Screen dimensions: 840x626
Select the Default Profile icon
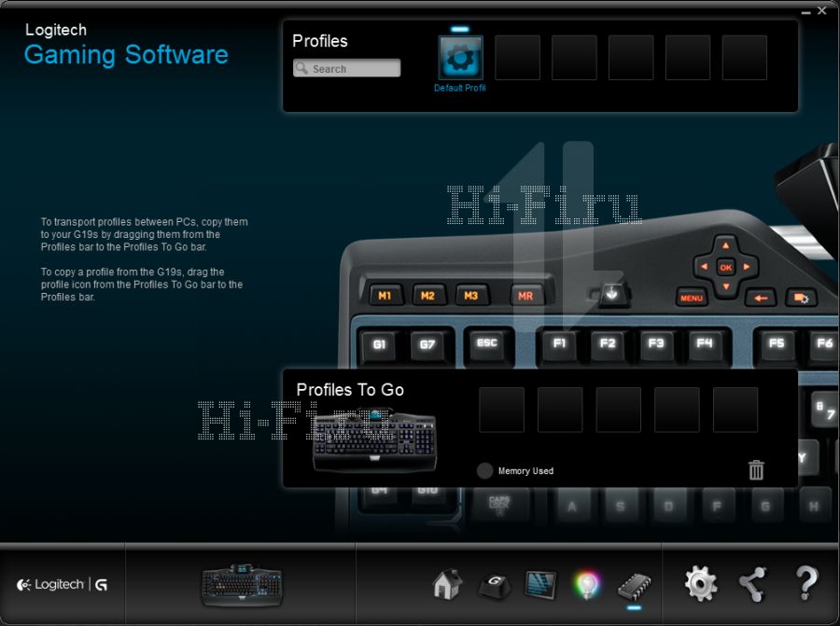click(460, 58)
